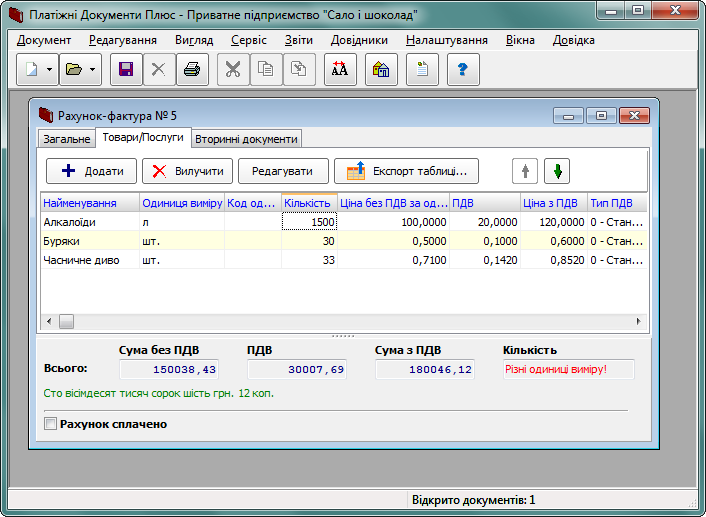This screenshot has height=517, width=706.
Task: Click the Одиниця виміру column header
Action: (x=182, y=203)
